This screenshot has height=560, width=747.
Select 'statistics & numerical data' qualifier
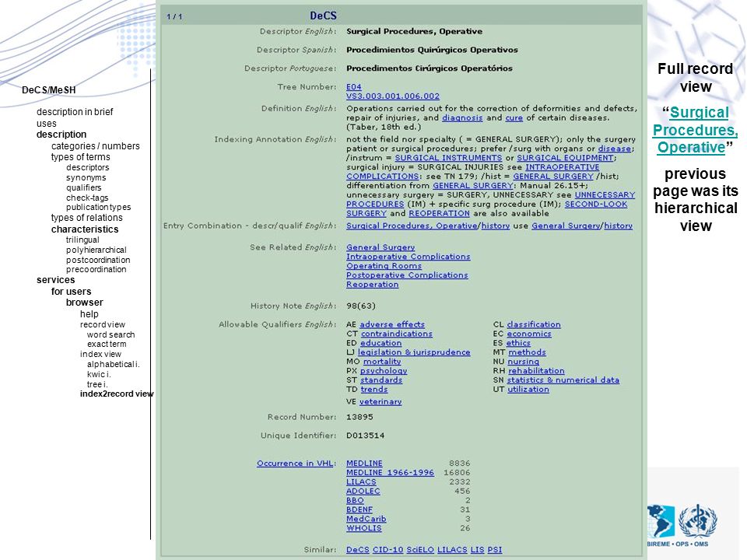pos(563,380)
